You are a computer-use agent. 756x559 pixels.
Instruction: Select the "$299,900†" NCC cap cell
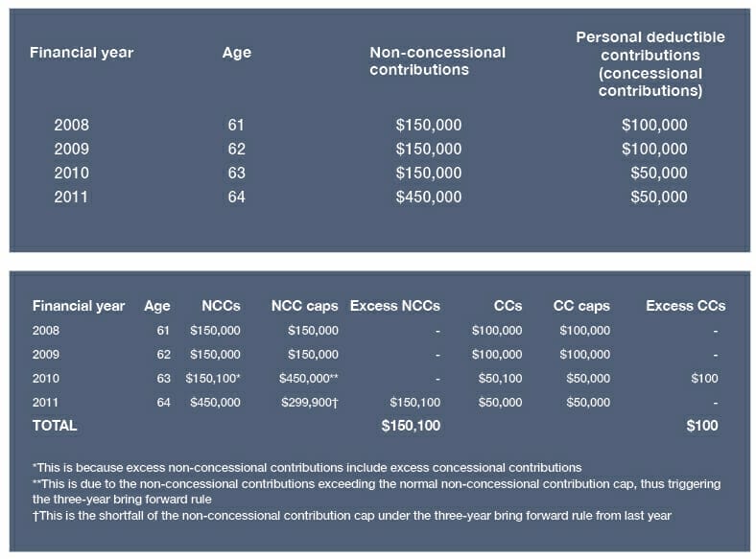(x=308, y=403)
